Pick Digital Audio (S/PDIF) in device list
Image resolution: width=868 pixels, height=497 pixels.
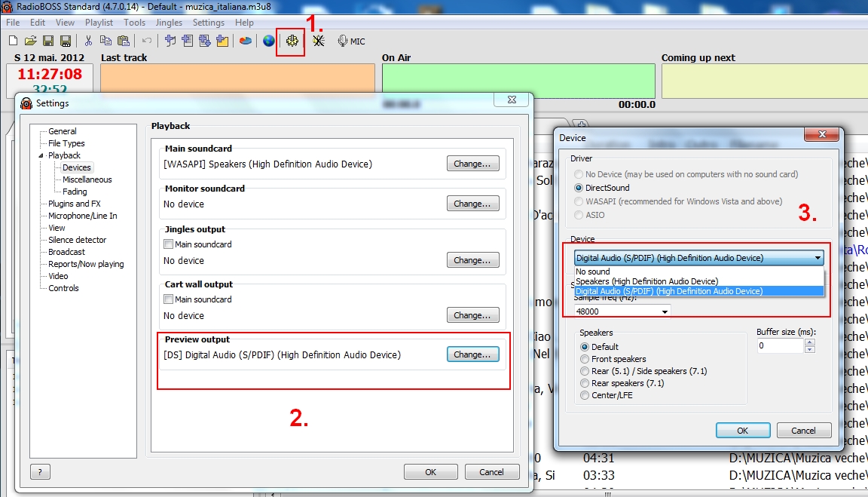(698, 291)
